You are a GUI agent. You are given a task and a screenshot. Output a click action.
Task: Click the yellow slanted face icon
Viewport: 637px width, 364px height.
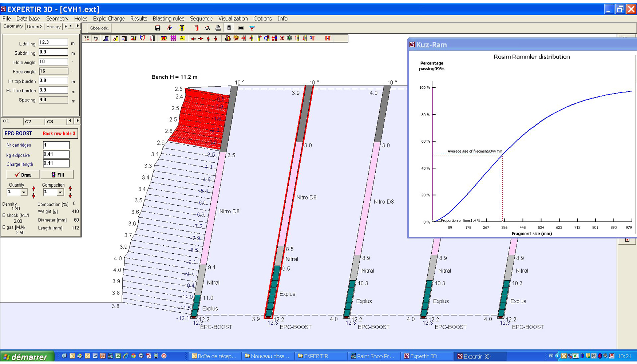(115, 38)
